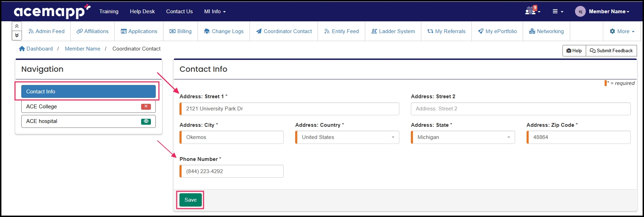
Task: Click the Submit Feedback chat bubbles icon
Action: [593, 51]
